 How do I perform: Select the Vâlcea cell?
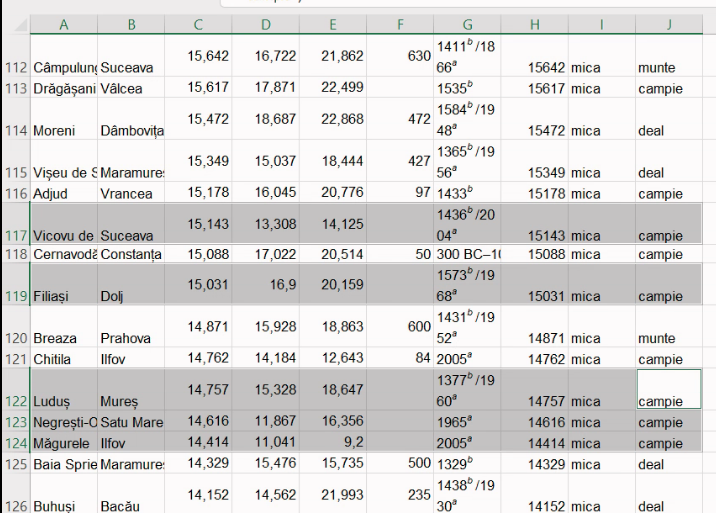tap(131, 89)
